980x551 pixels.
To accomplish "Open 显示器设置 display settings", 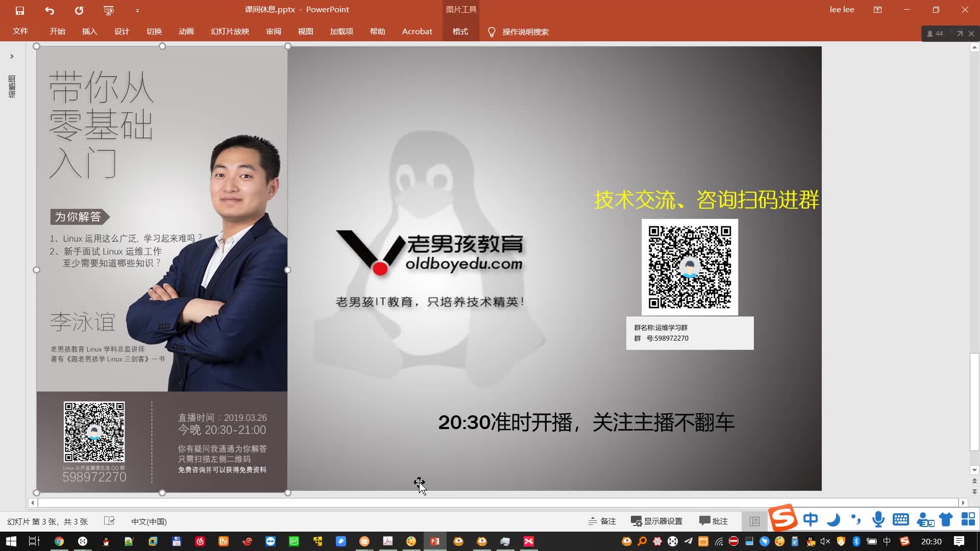I will 657,521.
